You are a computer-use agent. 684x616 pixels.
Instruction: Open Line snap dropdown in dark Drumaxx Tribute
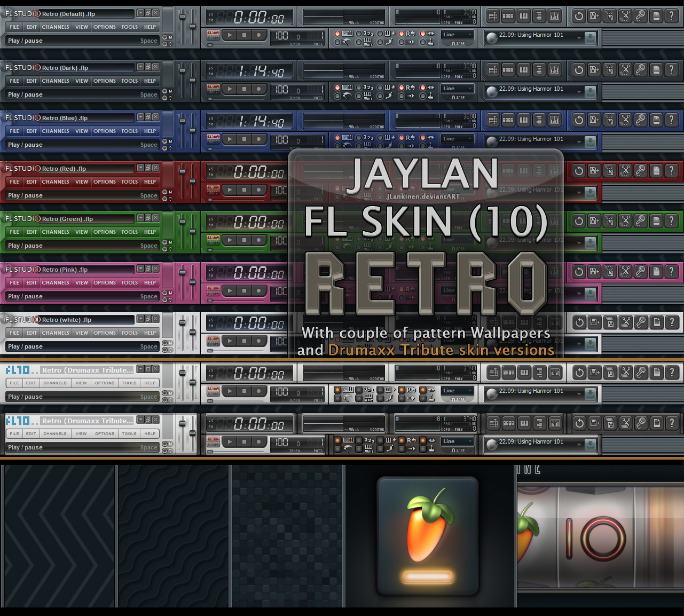tap(458, 441)
